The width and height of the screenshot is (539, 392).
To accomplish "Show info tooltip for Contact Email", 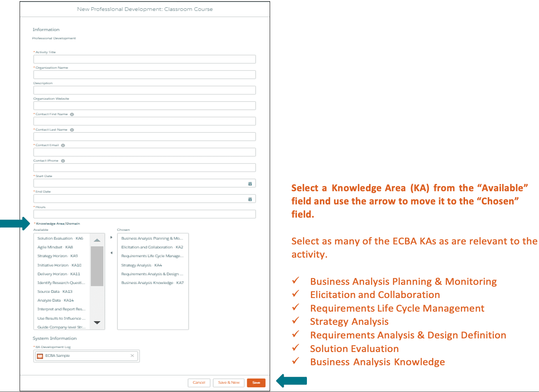I will pyautogui.click(x=63, y=146).
